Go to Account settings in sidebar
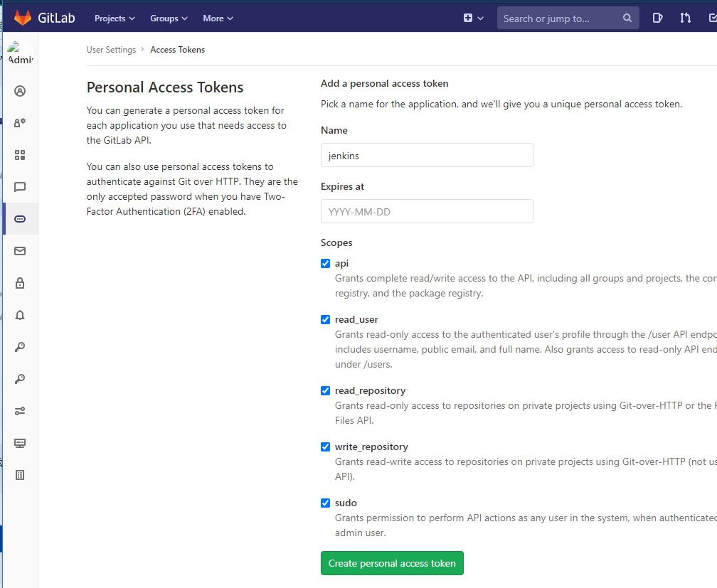This screenshot has height=588, width=717. (20, 123)
